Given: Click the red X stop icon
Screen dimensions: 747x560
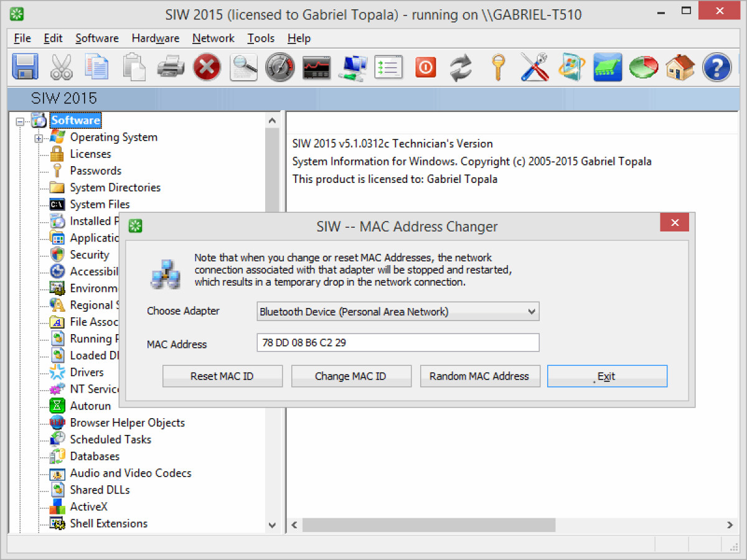Looking at the screenshot, I should click(x=207, y=67).
